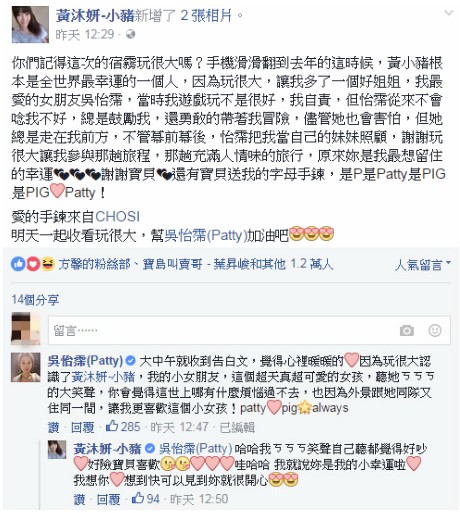Open 黃沐妍-小豬 profile picture at post top

tap(30, 24)
